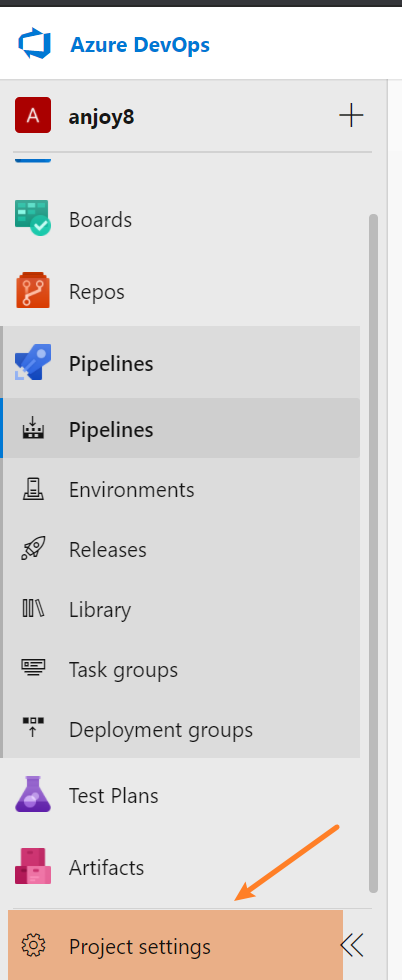Viewport: 402px width, 980px height.
Task: Click the Task groups icon
Action: click(33, 669)
